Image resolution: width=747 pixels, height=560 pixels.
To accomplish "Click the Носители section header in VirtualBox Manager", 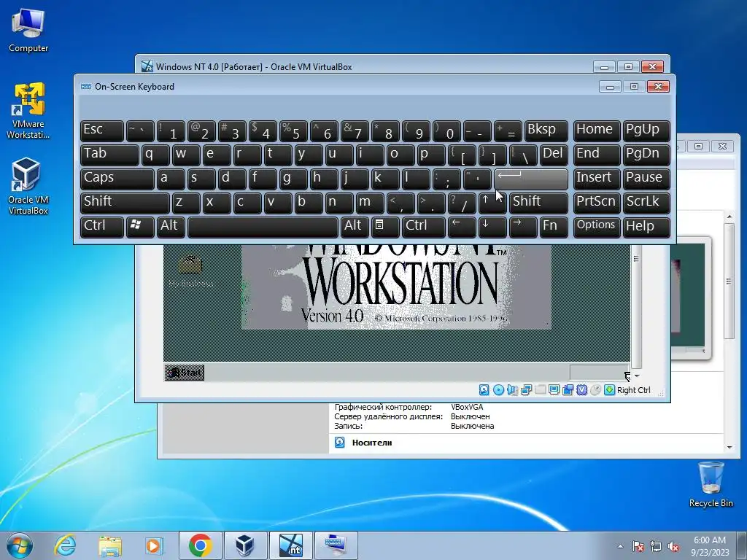I will pos(372,443).
